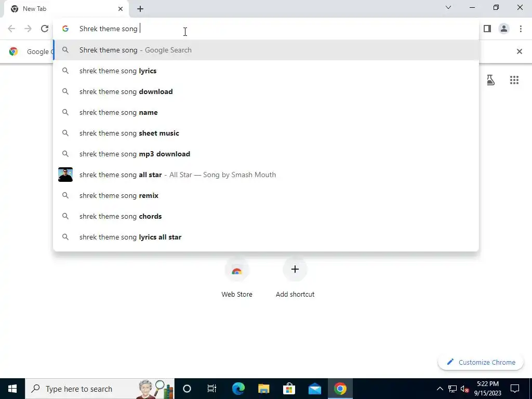Click the Smash Mouth thumbnail image
Image resolution: width=532 pixels, height=399 pixels.
pos(65,175)
